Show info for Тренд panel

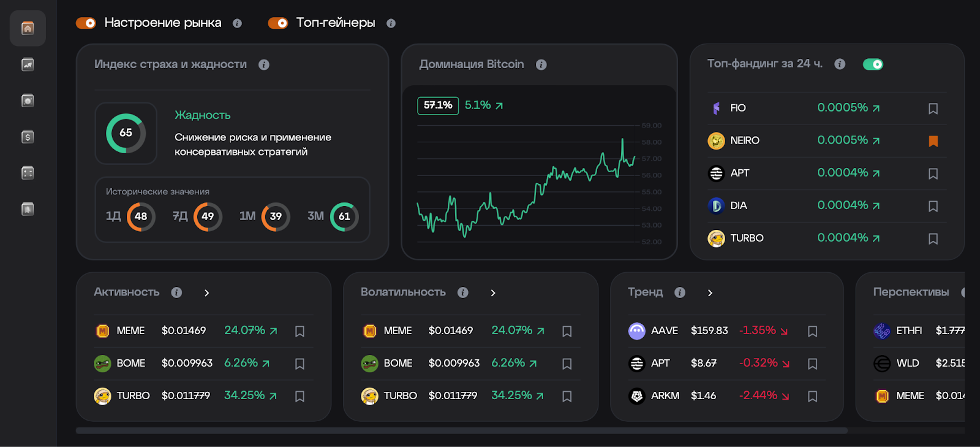coord(679,292)
